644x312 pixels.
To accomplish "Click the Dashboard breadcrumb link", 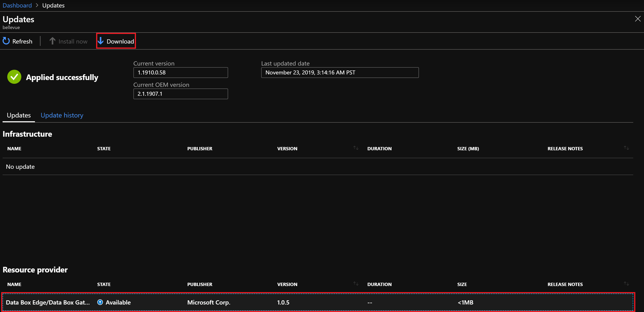I will pyautogui.click(x=17, y=5).
